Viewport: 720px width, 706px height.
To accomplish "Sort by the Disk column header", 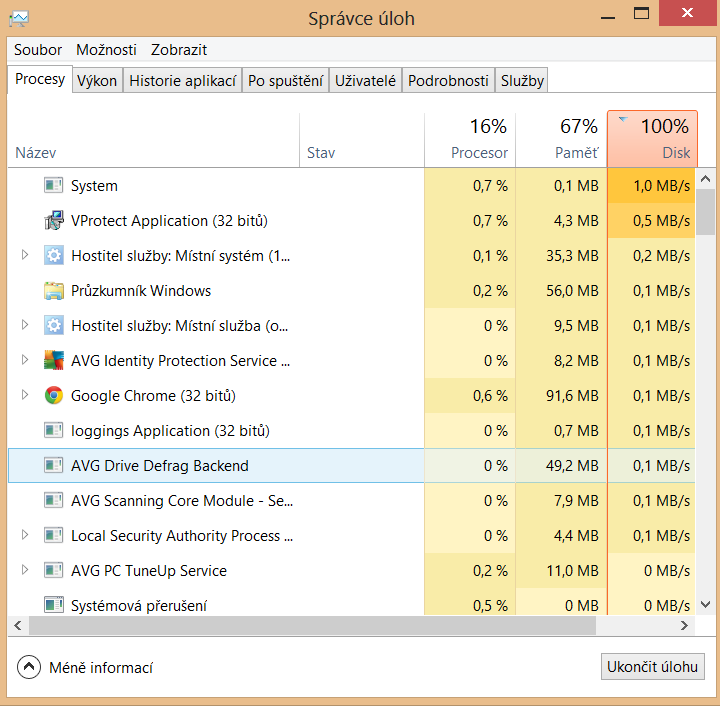I will click(652, 139).
